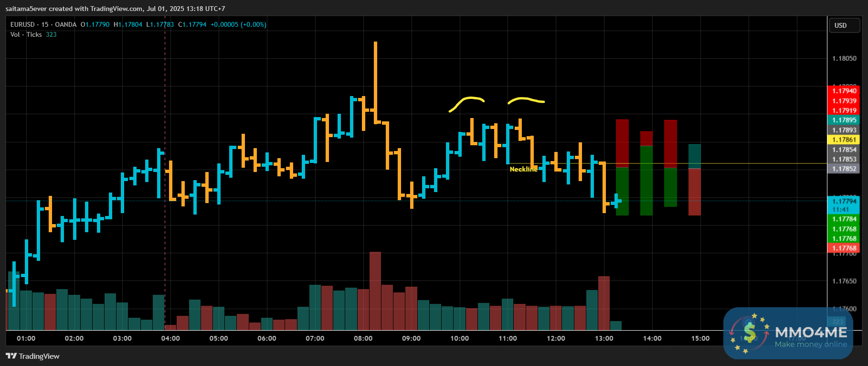868x366 pixels.
Task: Click the red 1.17768 price label
Action: (x=844, y=248)
